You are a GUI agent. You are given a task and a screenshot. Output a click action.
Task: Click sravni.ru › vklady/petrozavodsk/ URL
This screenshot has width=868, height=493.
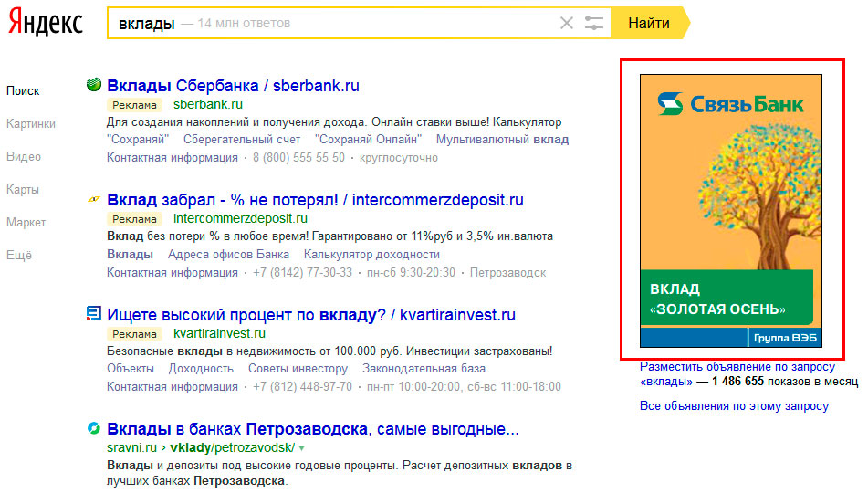(201, 447)
